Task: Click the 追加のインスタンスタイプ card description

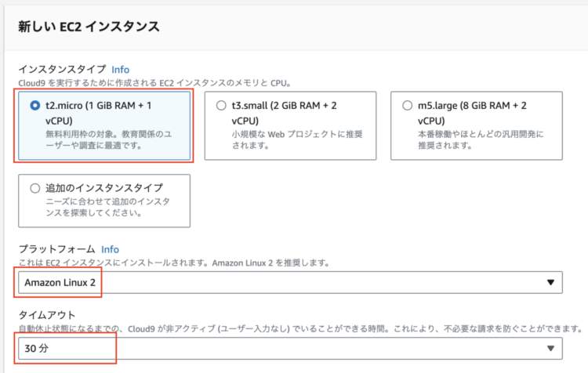Action: pyautogui.click(x=107, y=208)
